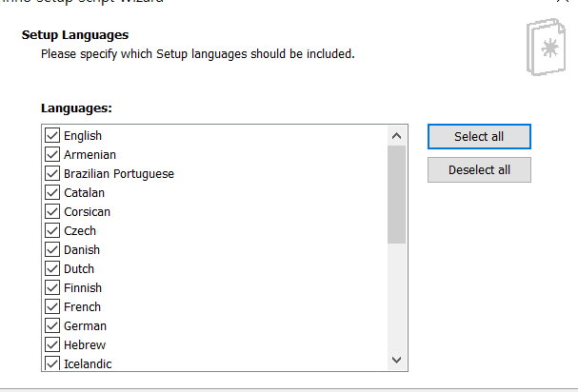This screenshot has height=392, width=578.
Task: Click the Select all button
Action: tap(479, 137)
